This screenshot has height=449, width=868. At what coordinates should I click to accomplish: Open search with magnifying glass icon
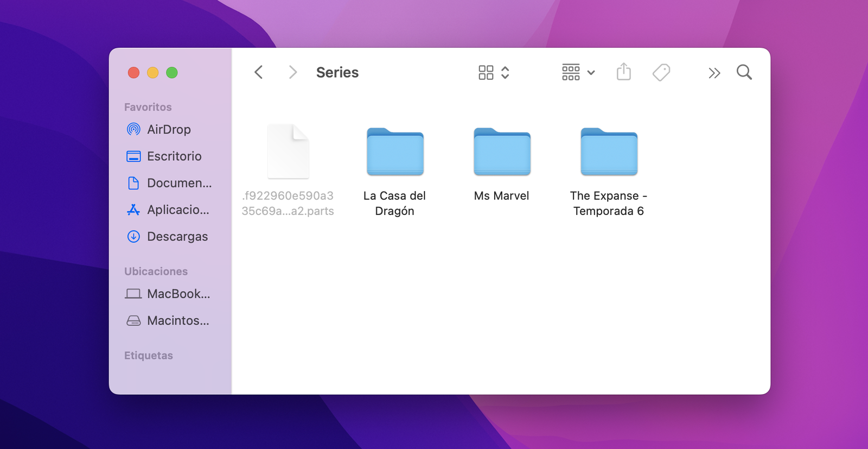[744, 72]
